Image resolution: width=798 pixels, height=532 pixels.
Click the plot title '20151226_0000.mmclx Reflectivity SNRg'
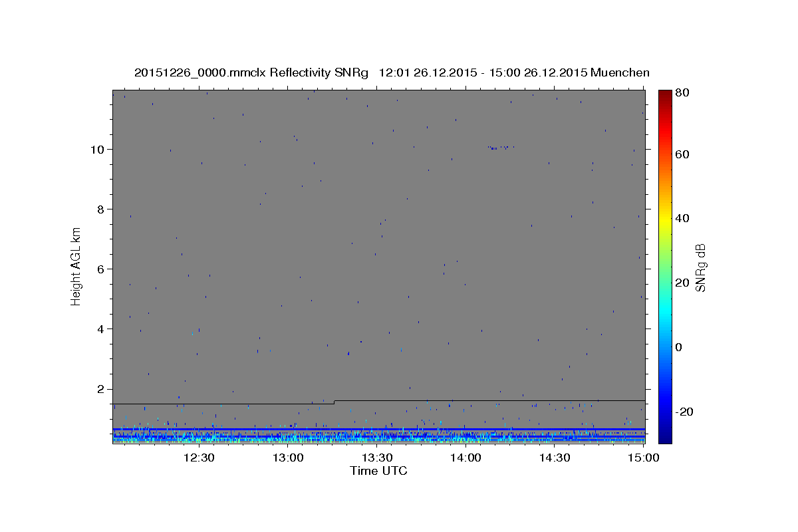(251, 72)
